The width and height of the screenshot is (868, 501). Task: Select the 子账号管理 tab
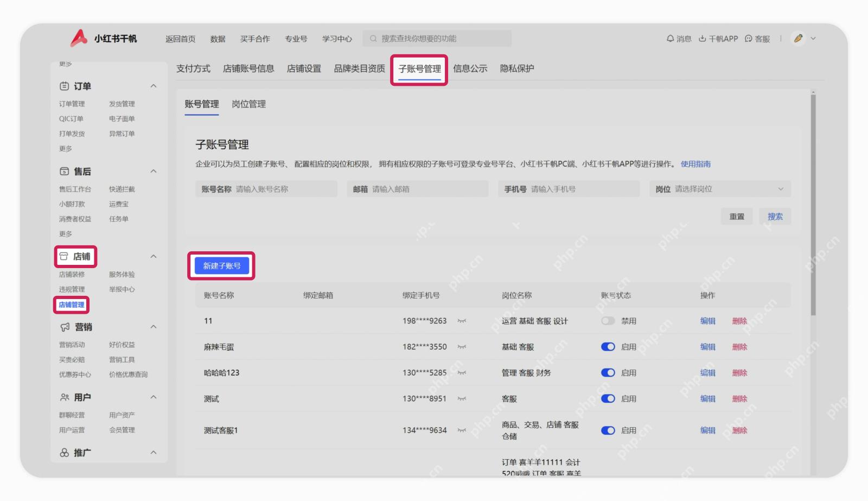(419, 69)
